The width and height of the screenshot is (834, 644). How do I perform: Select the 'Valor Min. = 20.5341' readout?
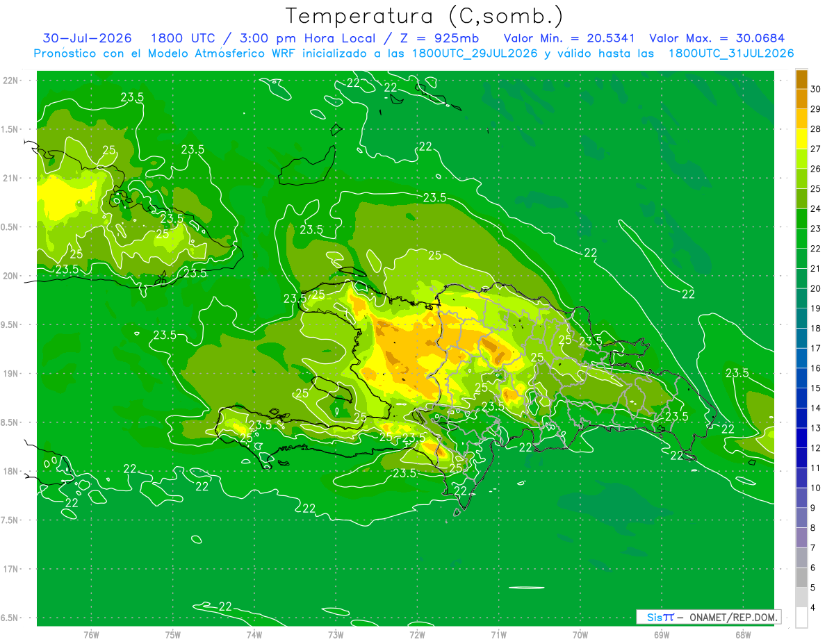click(569, 38)
